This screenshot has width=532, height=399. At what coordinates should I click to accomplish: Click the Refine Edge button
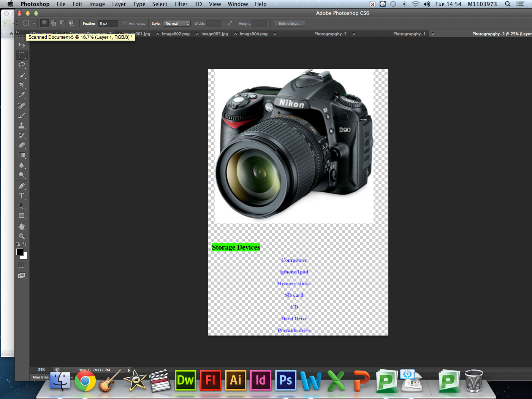tap(290, 24)
